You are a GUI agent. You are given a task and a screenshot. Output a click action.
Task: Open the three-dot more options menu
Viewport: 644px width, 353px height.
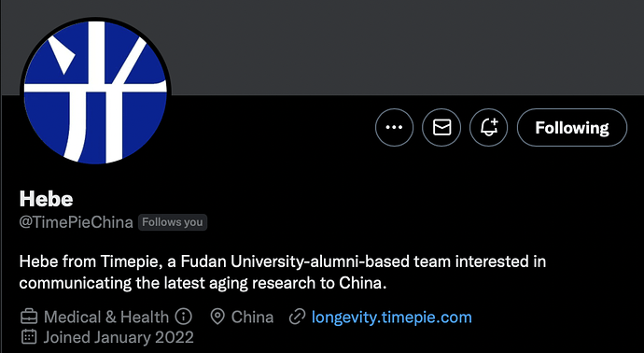tap(394, 127)
